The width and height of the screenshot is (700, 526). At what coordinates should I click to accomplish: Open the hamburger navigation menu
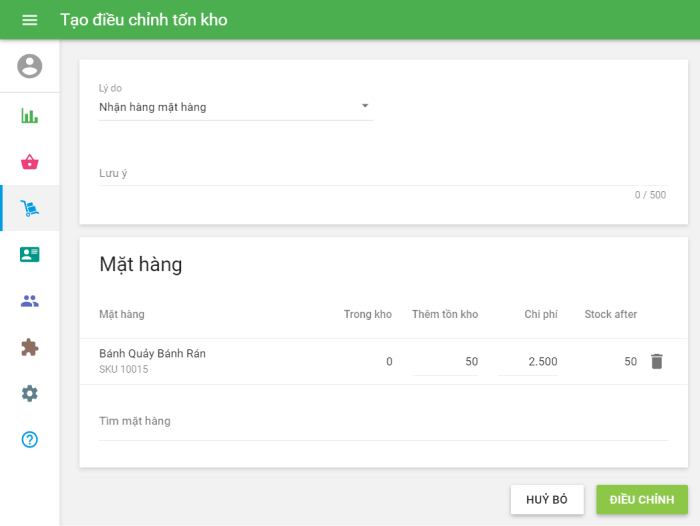[29, 20]
